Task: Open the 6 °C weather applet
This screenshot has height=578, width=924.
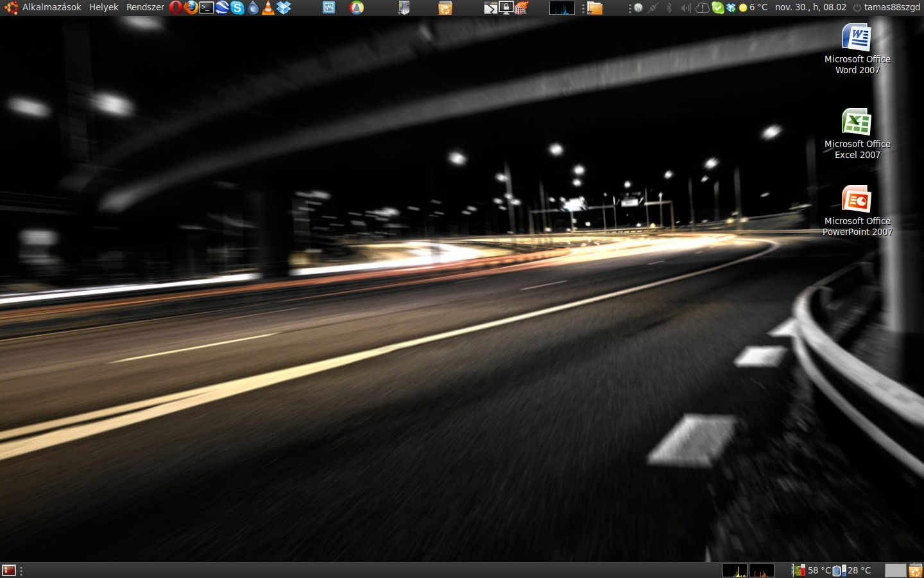Action: coord(753,8)
